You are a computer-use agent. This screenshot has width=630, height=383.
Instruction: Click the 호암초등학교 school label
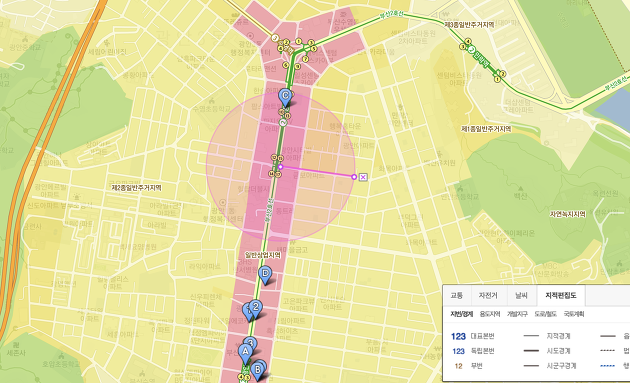coord(61,365)
